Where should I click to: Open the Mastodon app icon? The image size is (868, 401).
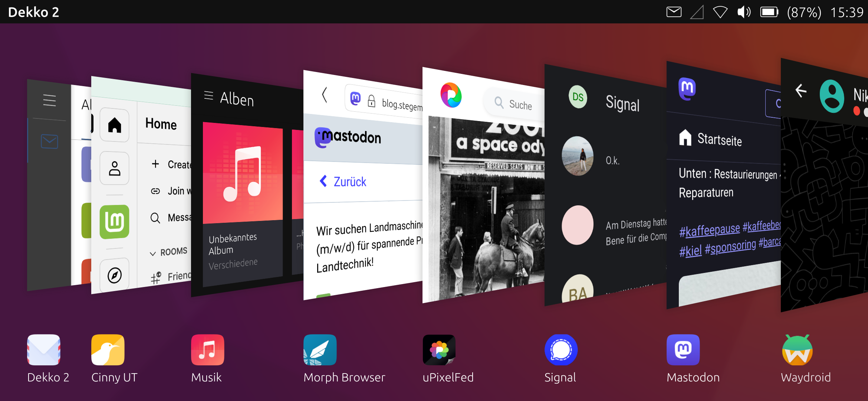[x=683, y=350]
